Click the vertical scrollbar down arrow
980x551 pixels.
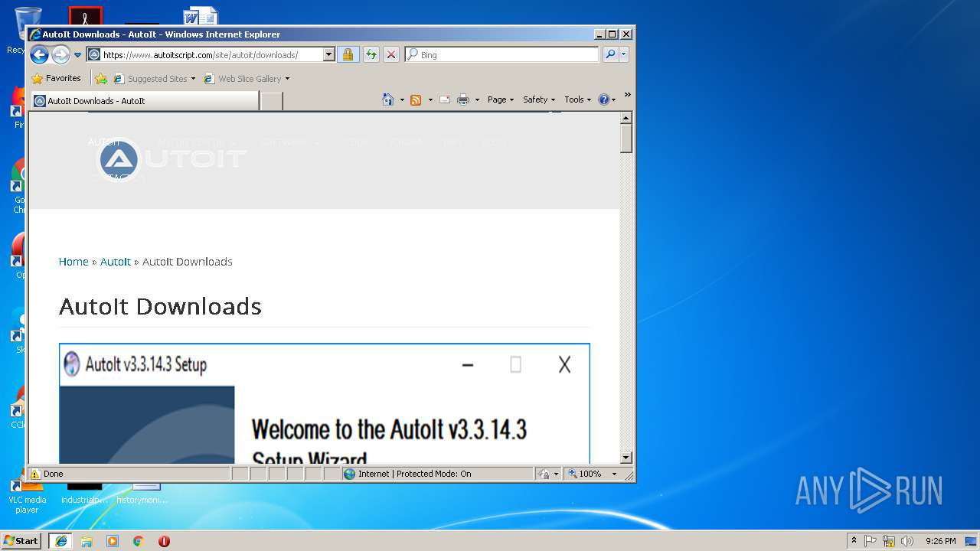pos(626,458)
